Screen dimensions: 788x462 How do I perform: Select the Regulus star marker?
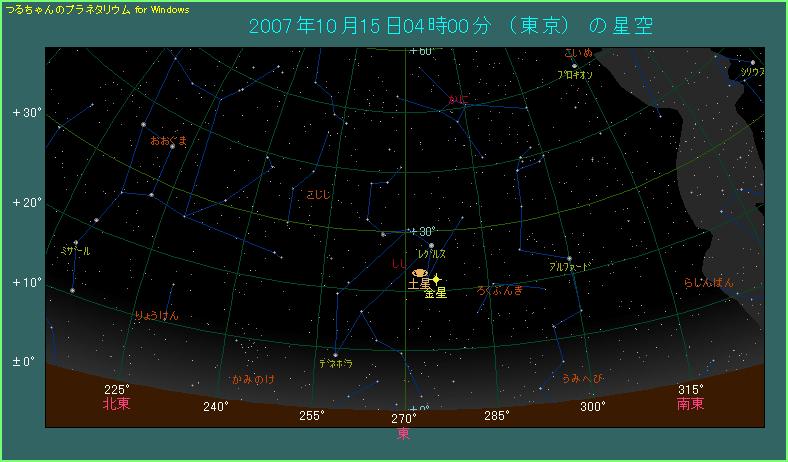(x=432, y=245)
